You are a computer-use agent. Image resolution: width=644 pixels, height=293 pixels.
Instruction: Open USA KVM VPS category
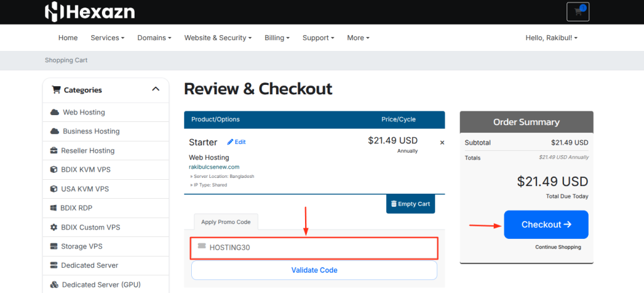click(106, 189)
